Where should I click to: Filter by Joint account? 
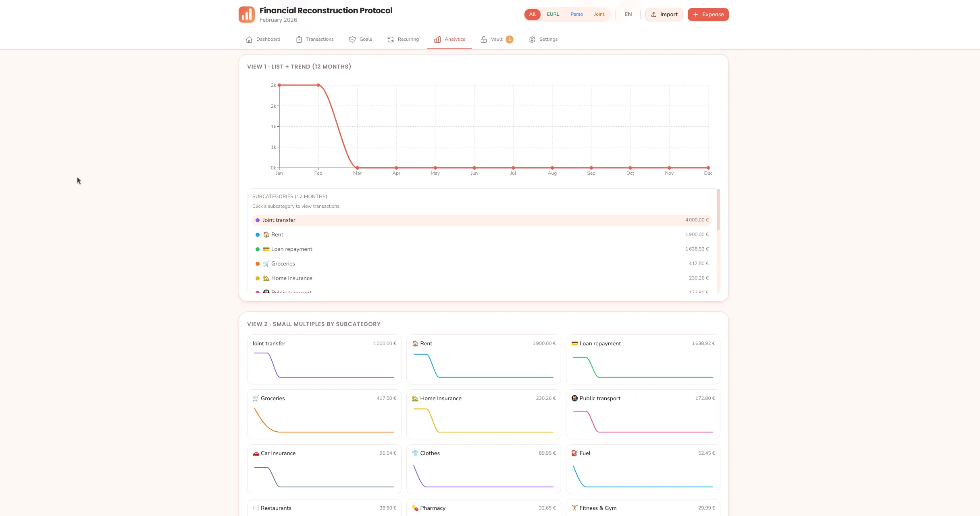tap(599, 15)
